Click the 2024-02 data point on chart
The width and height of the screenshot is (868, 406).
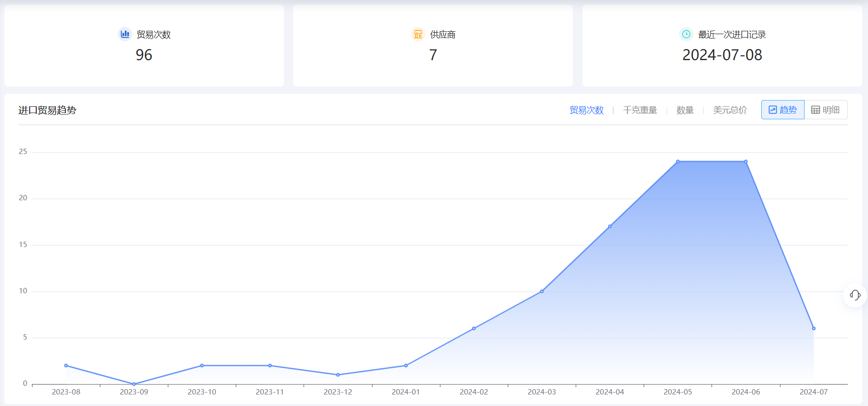(x=474, y=329)
